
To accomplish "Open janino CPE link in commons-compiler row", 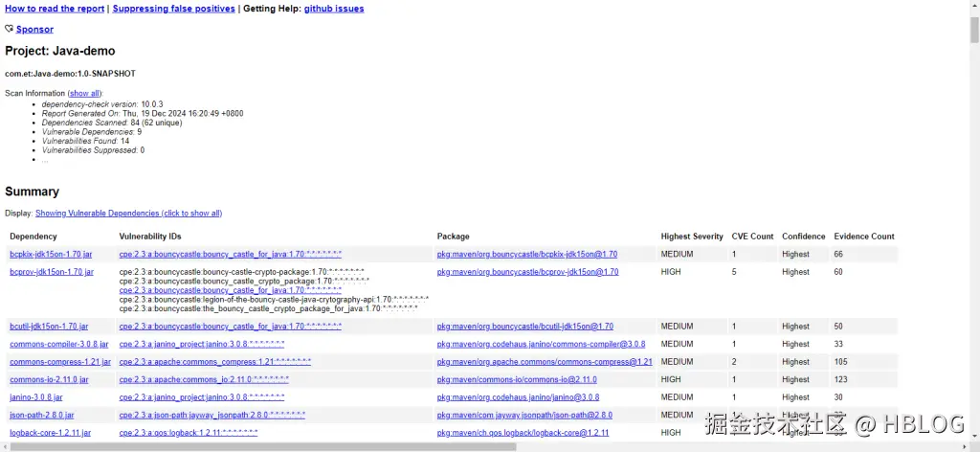I will (202, 344).
